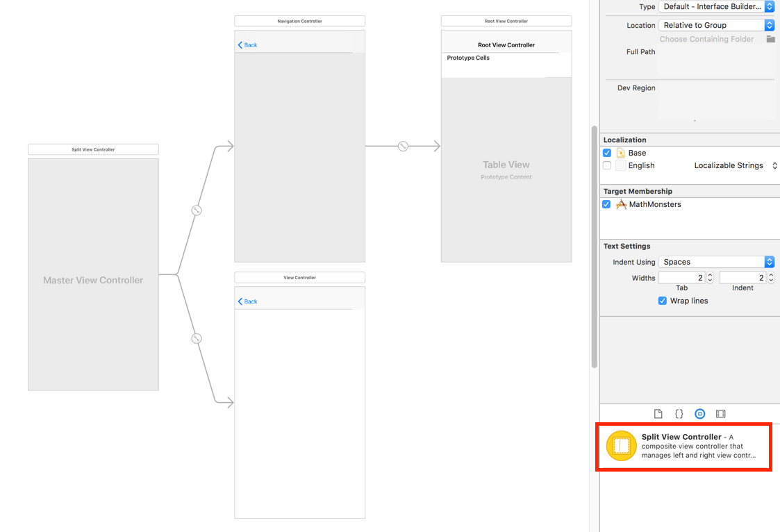
Task: Select the Root View Controller scene title bar
Action: (x=506, y=21)
